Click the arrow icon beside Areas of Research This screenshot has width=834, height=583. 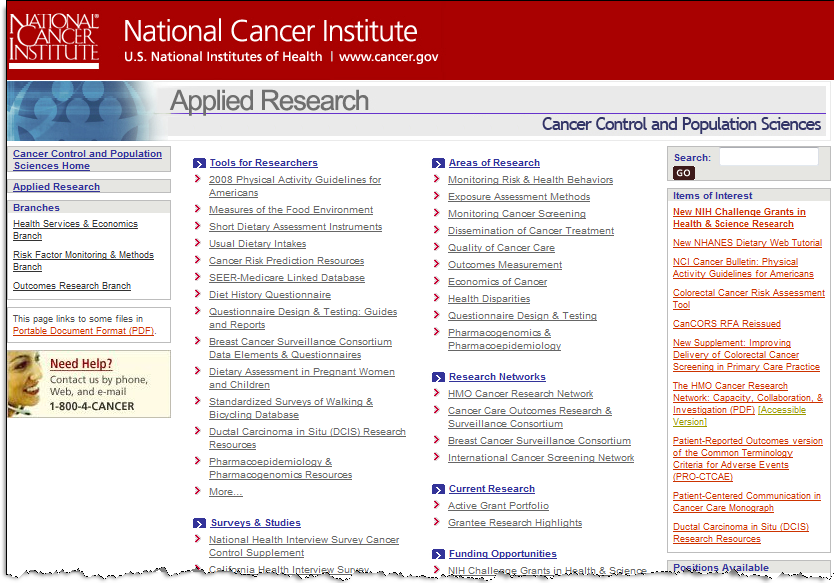click(x=439, y=163)
